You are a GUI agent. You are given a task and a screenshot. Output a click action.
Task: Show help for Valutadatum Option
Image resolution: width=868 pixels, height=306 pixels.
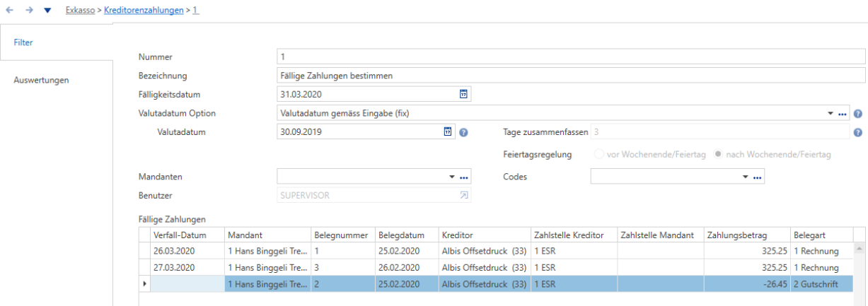[x=857, y=113]
